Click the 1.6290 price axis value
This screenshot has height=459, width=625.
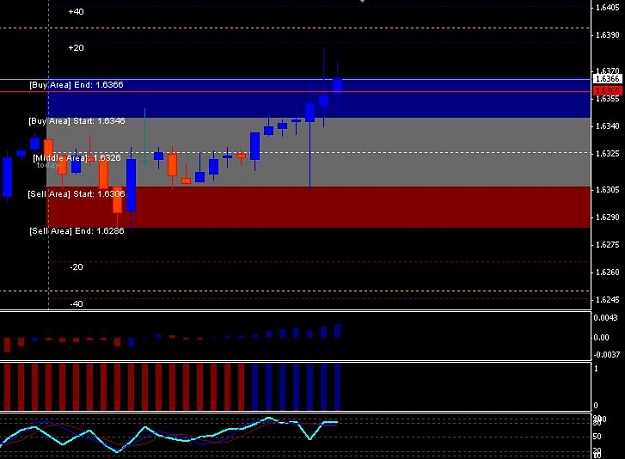coord(607,217)
